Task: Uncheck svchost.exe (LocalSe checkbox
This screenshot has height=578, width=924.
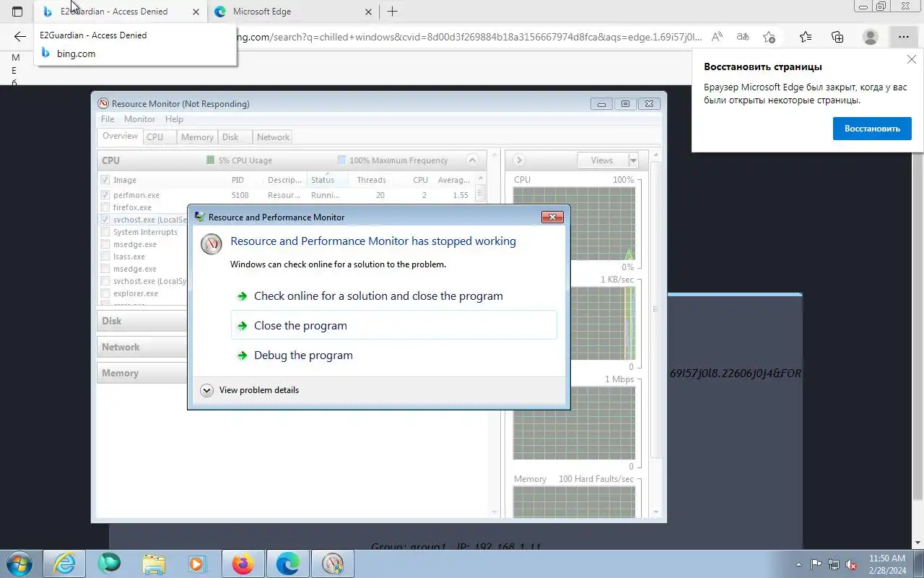Action: [x=105, y=220]
